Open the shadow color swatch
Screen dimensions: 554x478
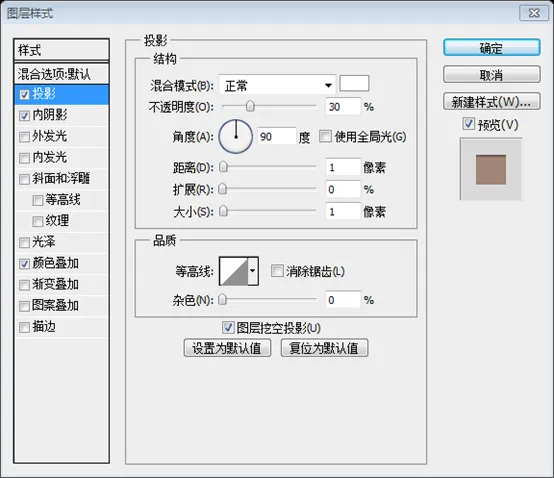point(354,84)
